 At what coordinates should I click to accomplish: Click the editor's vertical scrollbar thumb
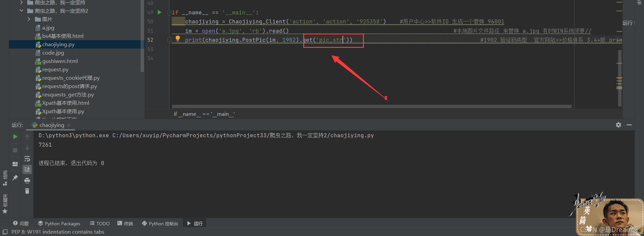620,78
